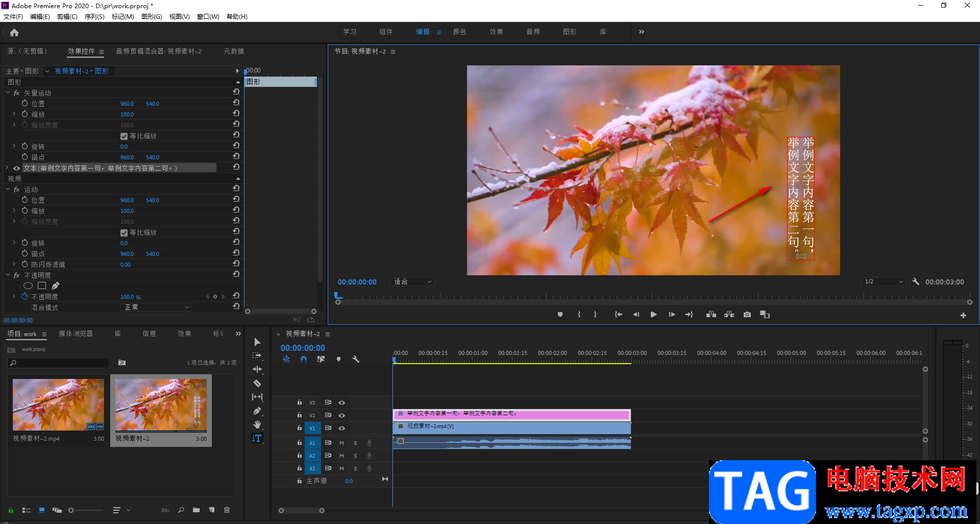
Task: Select the 视频素材~2.mp4 thumbnail
Action: pos(58,404)
